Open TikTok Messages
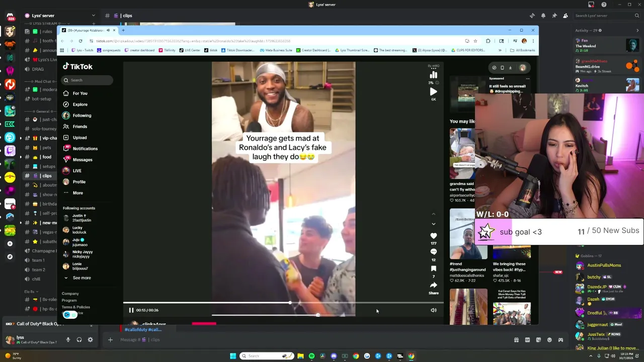This screenshot has height=362, width=644. 78,160
